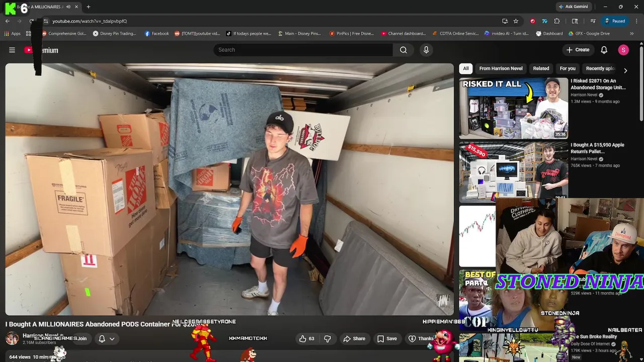Open 'I Risked $2871 On An Abandoned Storage Unit' title
Screen dimensions: 644x362
[x=598, y=84]
